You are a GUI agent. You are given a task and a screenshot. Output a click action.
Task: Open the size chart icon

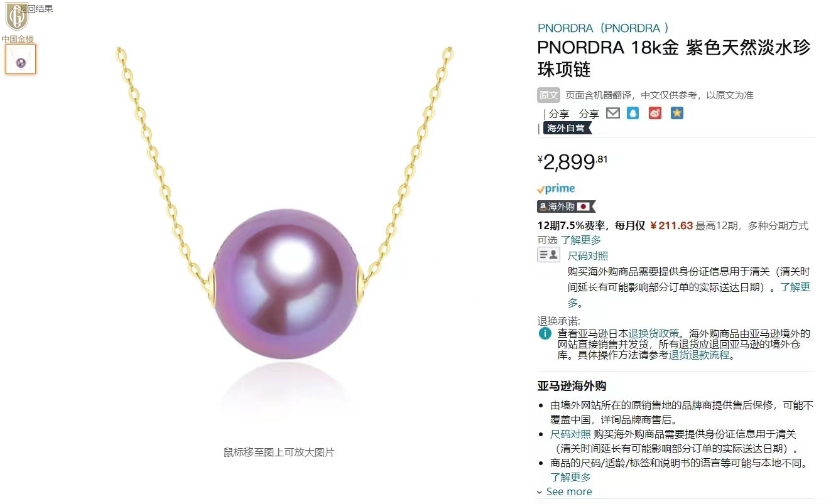pyautogui.click(x=548, y=255)
